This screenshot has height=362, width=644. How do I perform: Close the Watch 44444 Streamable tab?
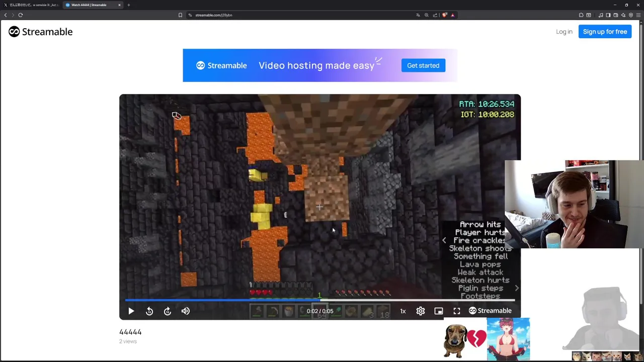pyautogui.click(x=119, y=5)
